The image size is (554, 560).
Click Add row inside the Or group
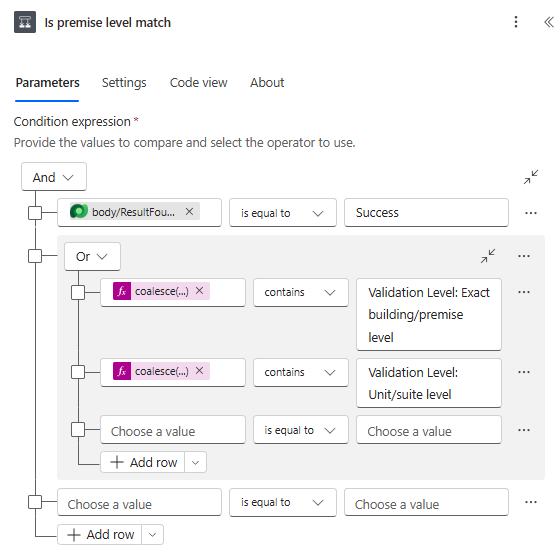143,462
